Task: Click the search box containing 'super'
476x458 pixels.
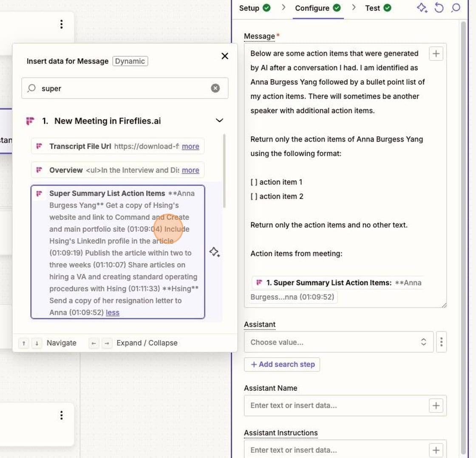Action: (x=125, y=88)
